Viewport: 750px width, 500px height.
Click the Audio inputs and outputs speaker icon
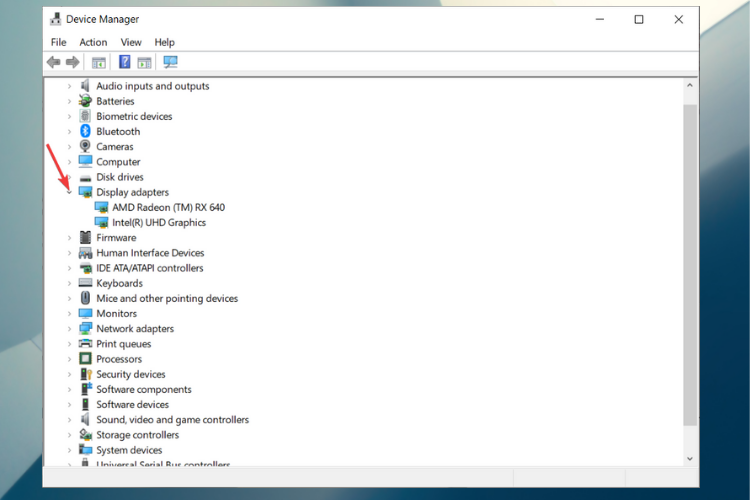coord(85,86)
